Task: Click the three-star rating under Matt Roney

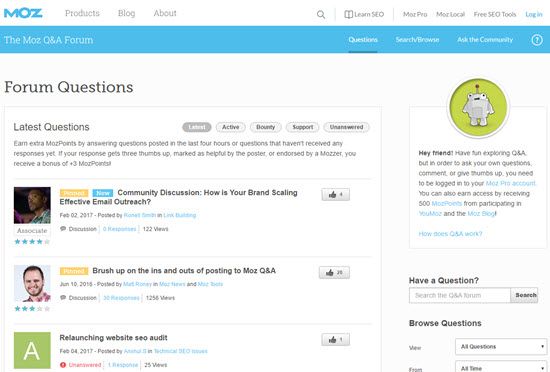Action: [32, 309]
